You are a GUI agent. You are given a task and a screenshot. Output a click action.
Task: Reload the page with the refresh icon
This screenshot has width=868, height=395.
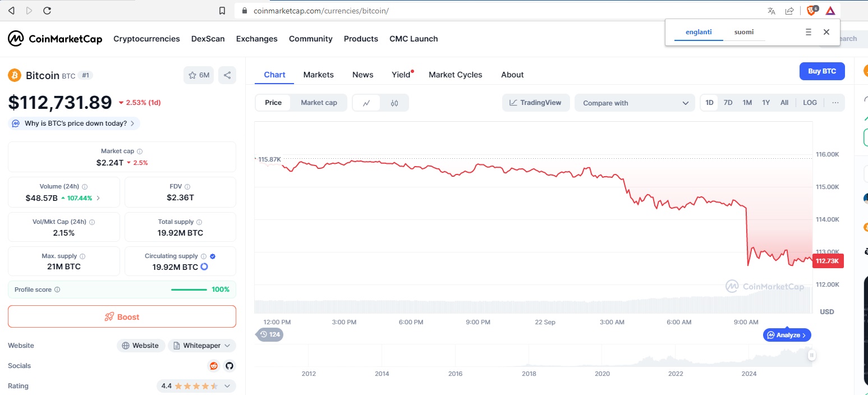coord(47,11)
